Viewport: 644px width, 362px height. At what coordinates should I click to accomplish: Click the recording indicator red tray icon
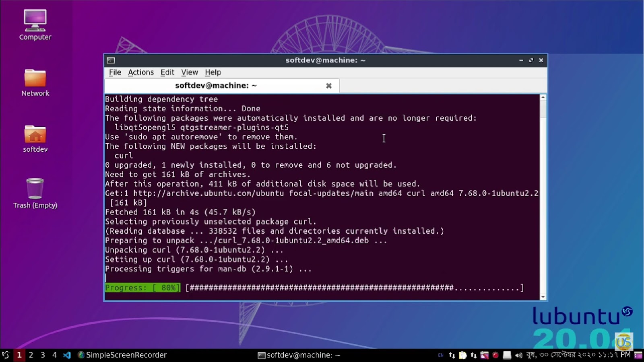pos(496,355)
